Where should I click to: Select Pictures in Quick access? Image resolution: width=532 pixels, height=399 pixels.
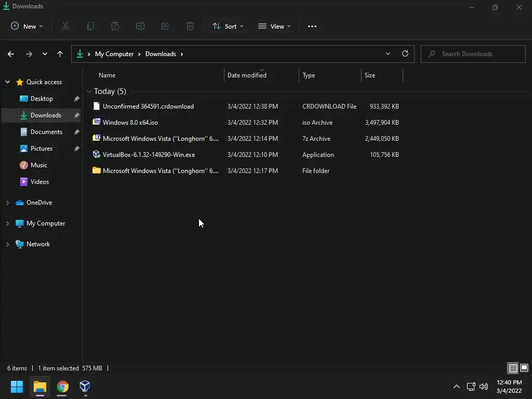click(x=41, y=149)
